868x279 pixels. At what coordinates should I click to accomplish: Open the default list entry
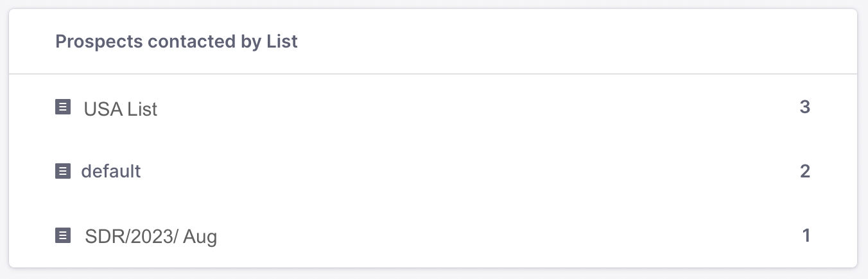[111, 172]
